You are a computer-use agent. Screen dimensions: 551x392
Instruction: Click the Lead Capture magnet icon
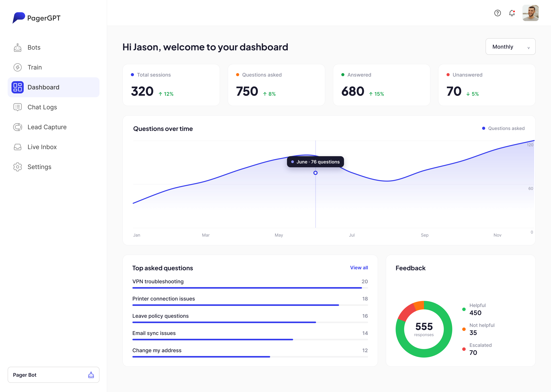(18, 127)
